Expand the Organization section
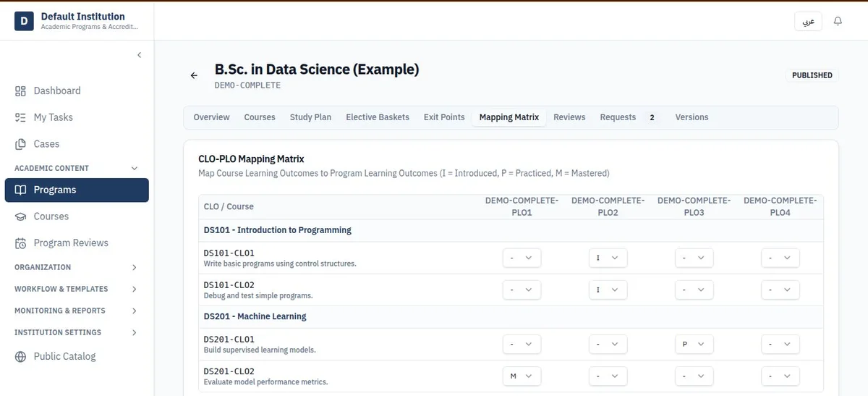This screenshot has width=868, height=396. [77, 267]
